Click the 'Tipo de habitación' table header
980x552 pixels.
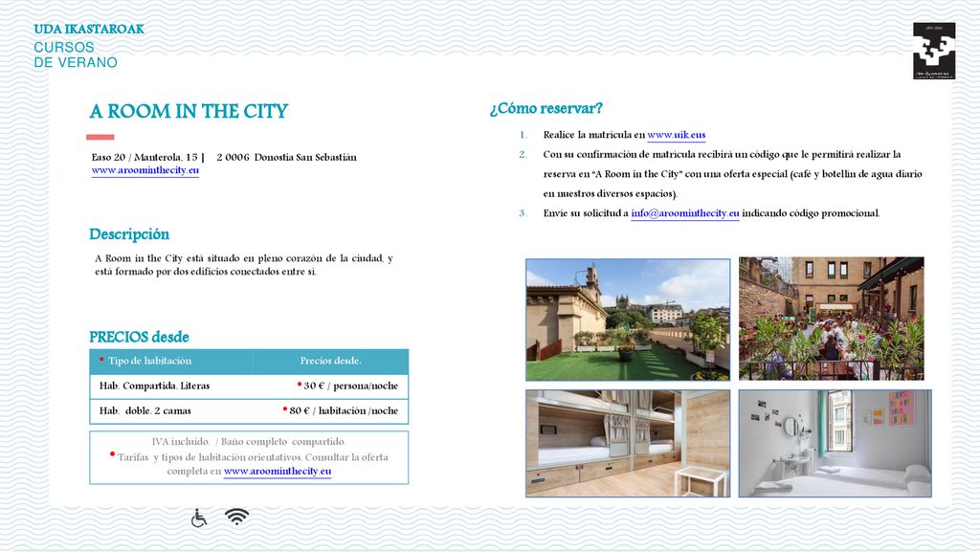coord(149,361)
